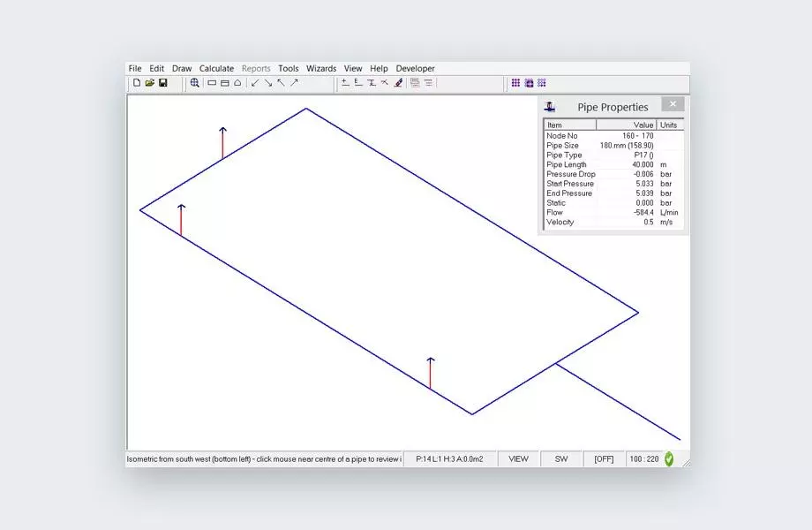Click the green checkmark status icon
Viewport: 812px width, 530px height.
669,459
